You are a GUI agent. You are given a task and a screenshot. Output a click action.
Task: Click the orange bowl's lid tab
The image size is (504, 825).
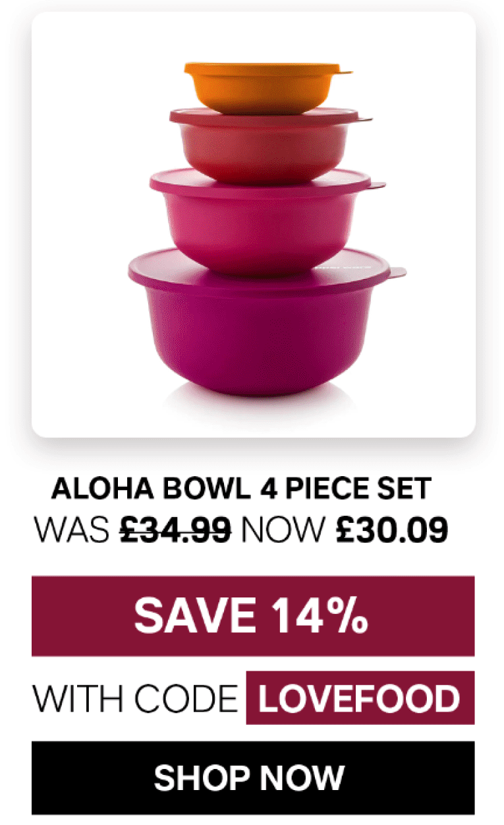[344, 71]
